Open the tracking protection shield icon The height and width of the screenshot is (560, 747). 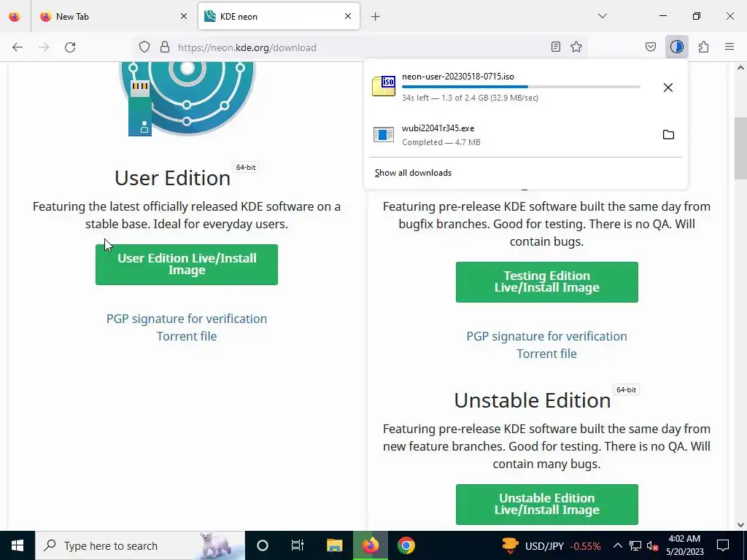tap(144, 47)
